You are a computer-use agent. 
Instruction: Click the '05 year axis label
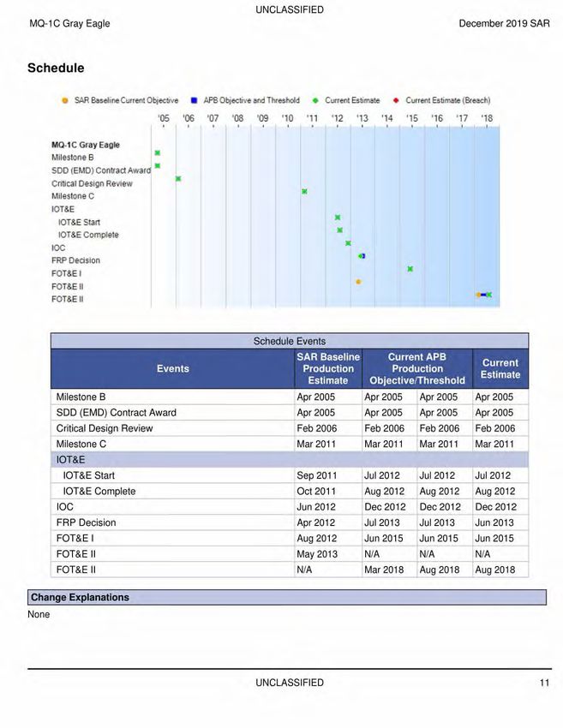[x=164, y=118]
